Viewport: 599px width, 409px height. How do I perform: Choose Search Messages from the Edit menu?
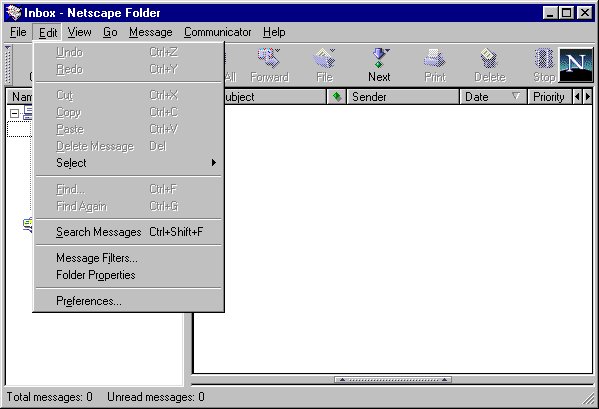(x=129, y=232)
